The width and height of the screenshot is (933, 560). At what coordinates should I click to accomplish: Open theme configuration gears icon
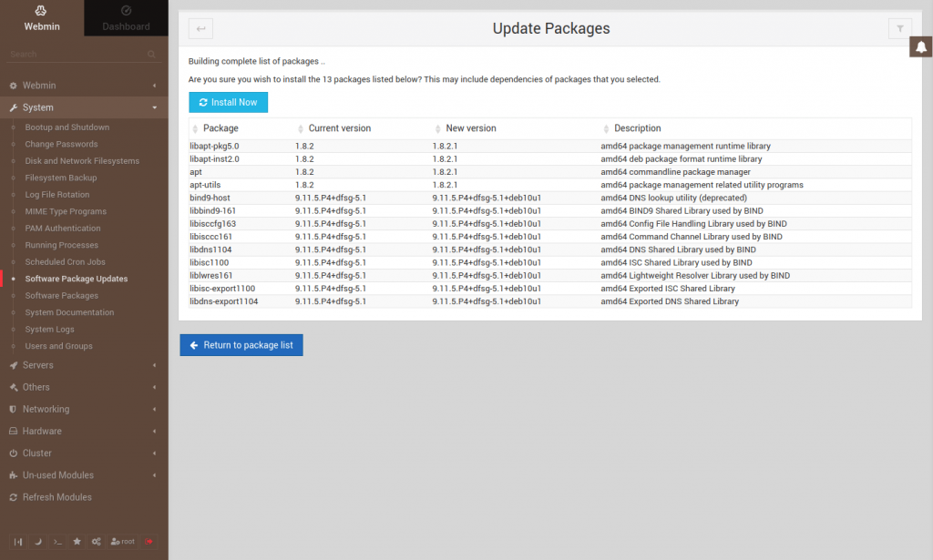96,542
